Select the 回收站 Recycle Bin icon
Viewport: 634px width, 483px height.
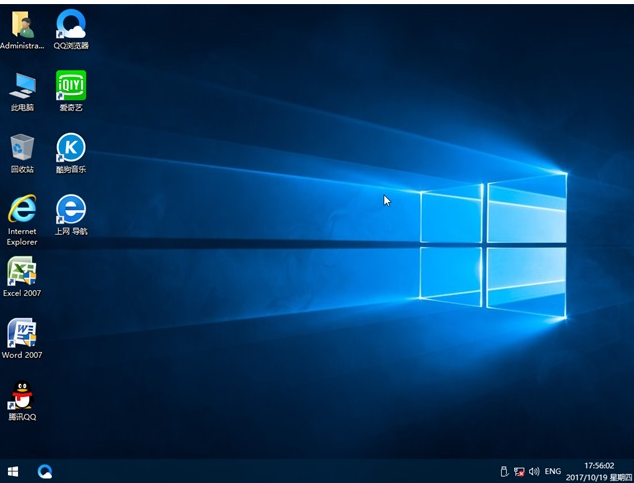21,148
